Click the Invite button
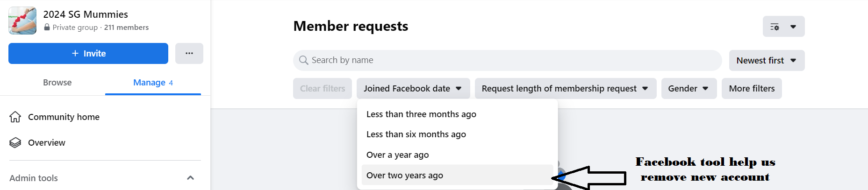The height and width of the screenshot is (190, 868). point(88,54)
